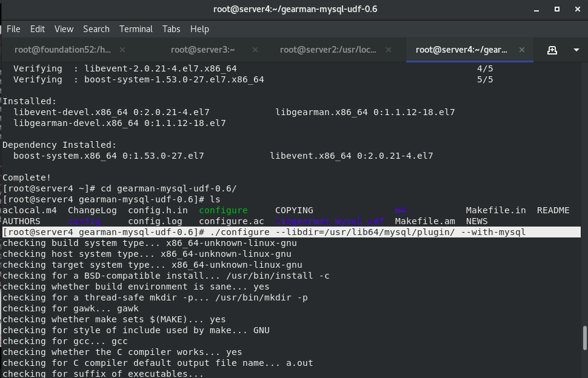Viewport: 588px width, 378px height.
Task: Open the Tabs menu
Action: (172, 29)
